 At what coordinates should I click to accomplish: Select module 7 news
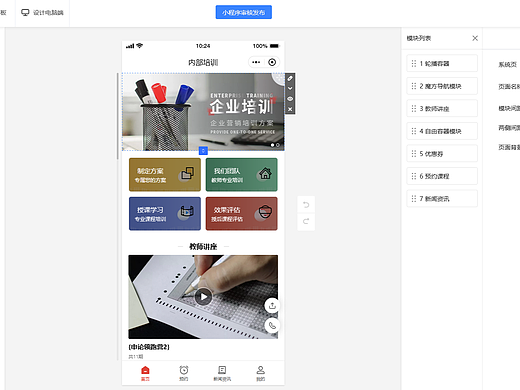coord(442,199)
